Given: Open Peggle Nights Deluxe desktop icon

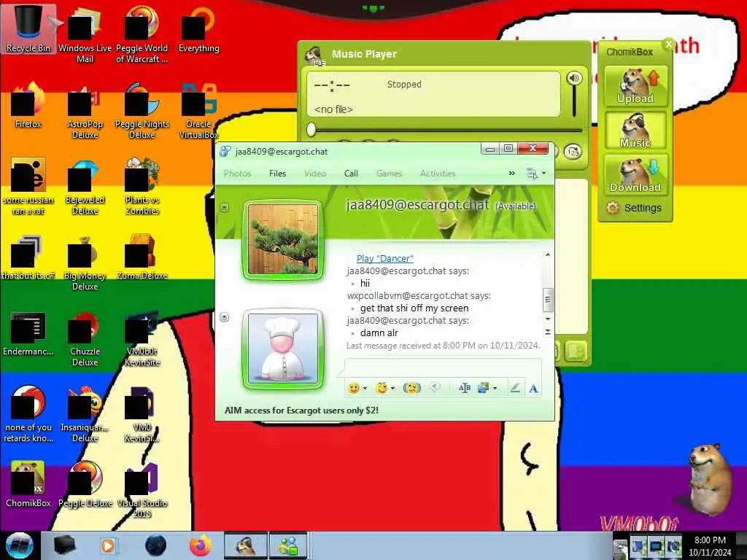Looking at the screenshot, I should click(x=142, y=111).
